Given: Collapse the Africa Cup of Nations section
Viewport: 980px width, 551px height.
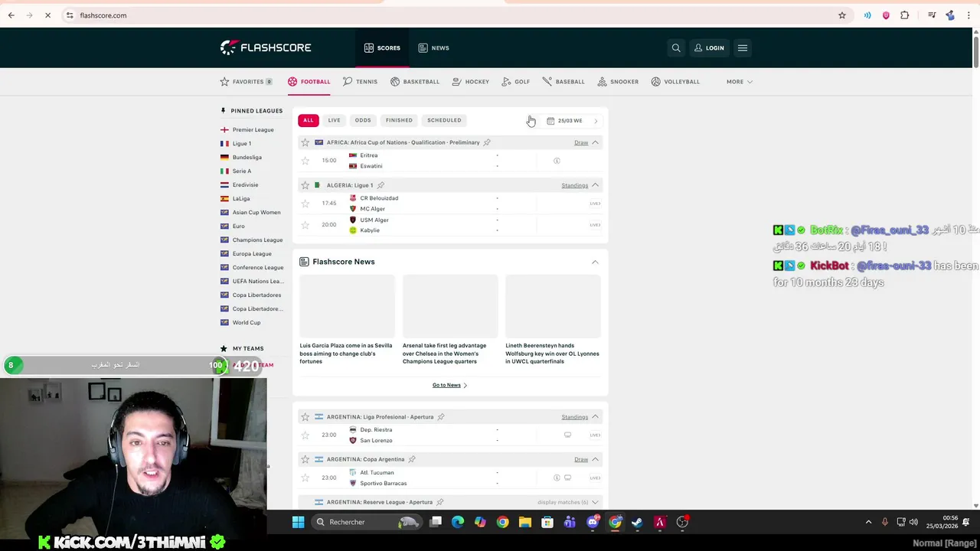Looking at the screenshot, I should [x=595, y=142].
